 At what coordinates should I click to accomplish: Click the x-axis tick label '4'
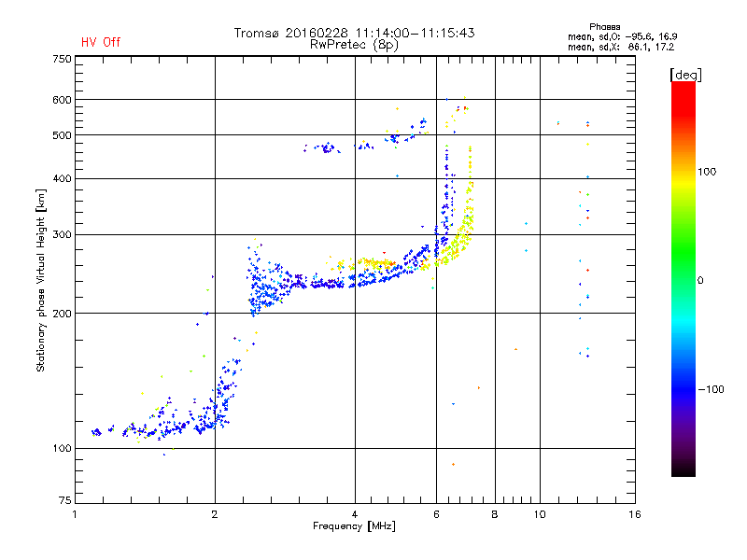355,514
